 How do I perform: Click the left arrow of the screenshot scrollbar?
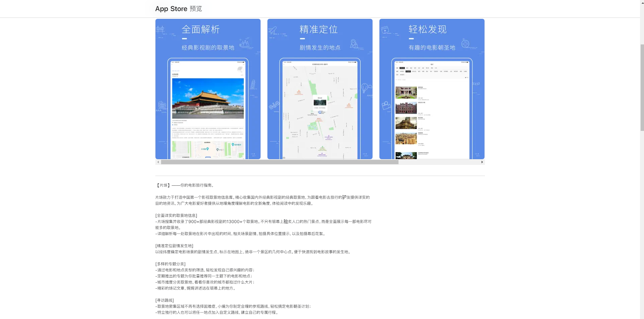click(158, 162)
